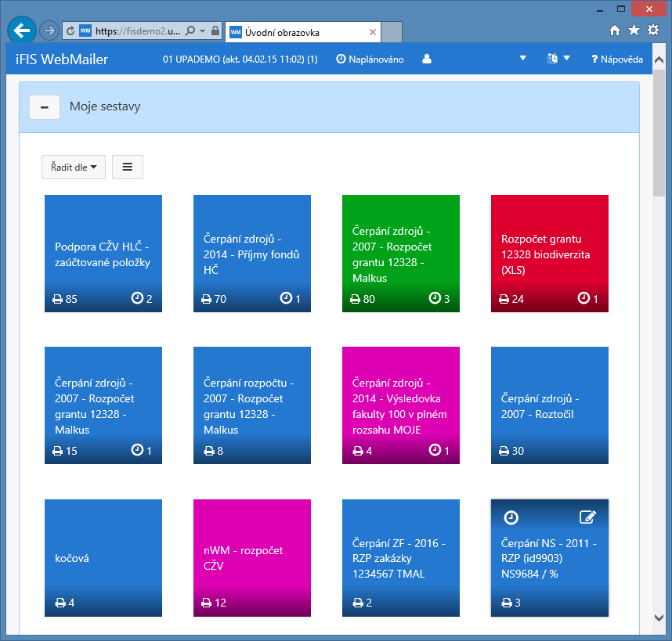Open the Řadit dle sort dropdown
The height and width of the screenshot is (641, 672).
(74, 167)
